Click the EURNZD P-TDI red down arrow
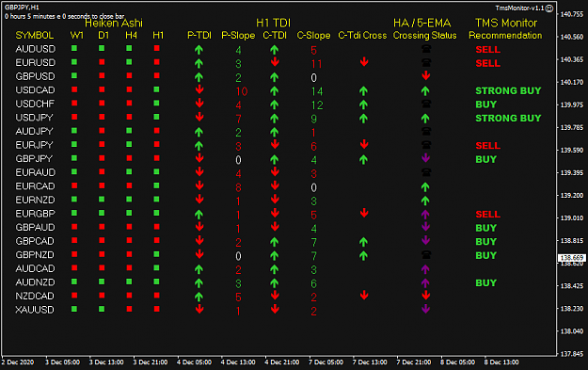Image resolution: width=588 pixels, height=370 pixels. pos(199,200)
